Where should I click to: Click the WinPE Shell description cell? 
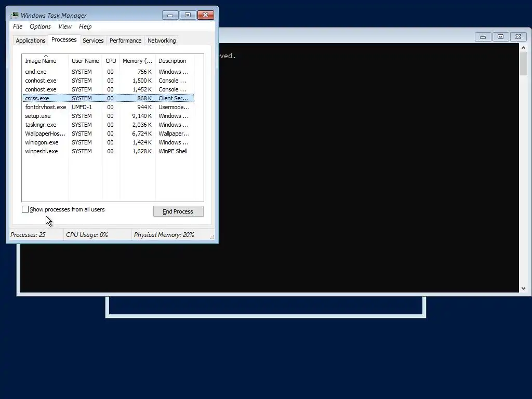coord(173,151)
